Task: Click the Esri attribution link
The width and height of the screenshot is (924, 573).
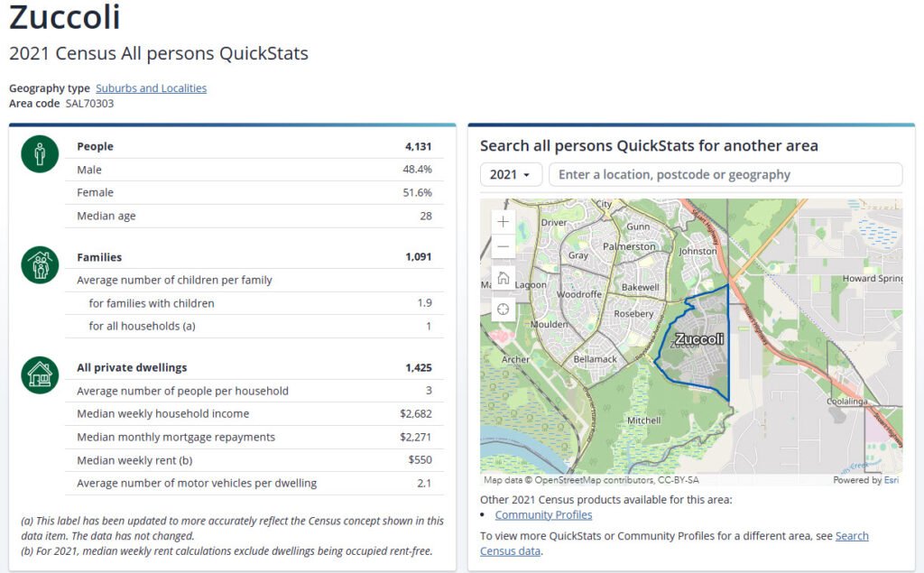Action: click(x=892, y=481)
